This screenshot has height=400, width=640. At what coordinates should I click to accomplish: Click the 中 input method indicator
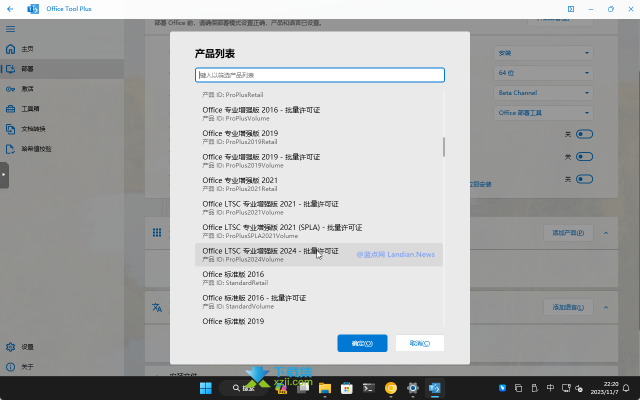(550, 388)
